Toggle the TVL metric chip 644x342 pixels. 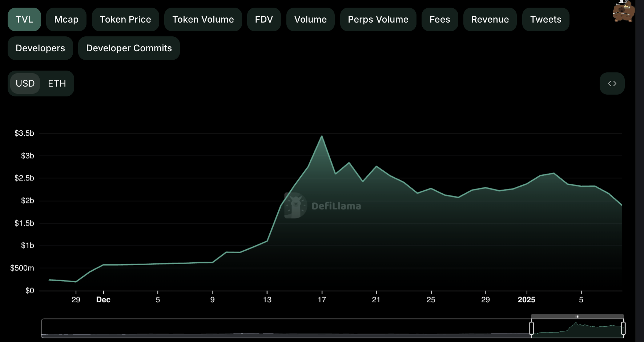coord(24,20)
